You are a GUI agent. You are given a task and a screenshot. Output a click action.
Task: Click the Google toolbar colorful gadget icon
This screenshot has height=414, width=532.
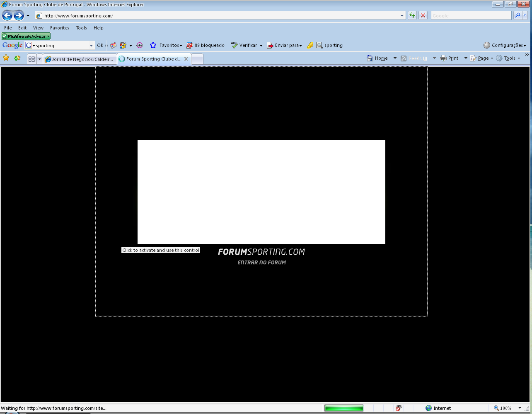(123, 46)
